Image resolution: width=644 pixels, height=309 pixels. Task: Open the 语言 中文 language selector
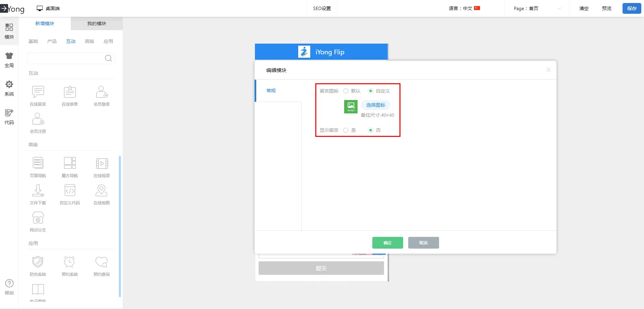pos(464,8)
